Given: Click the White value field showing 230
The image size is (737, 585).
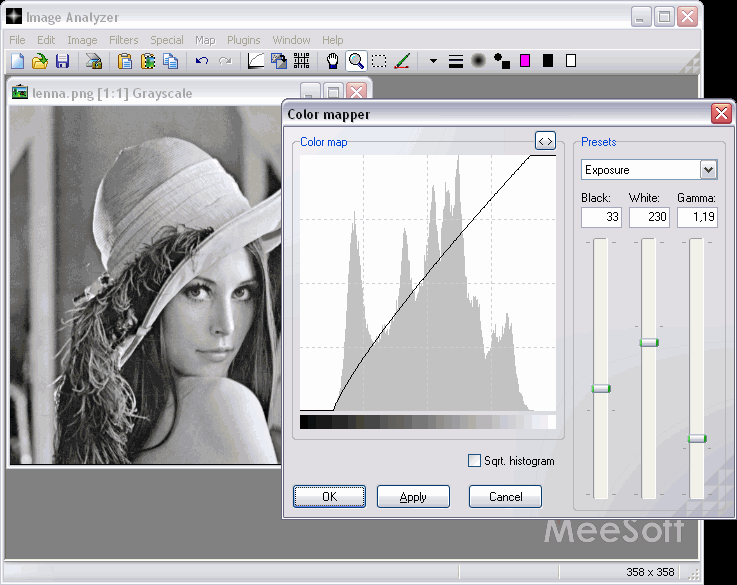Looking at the screenshot, I should (x=649, y=217).
